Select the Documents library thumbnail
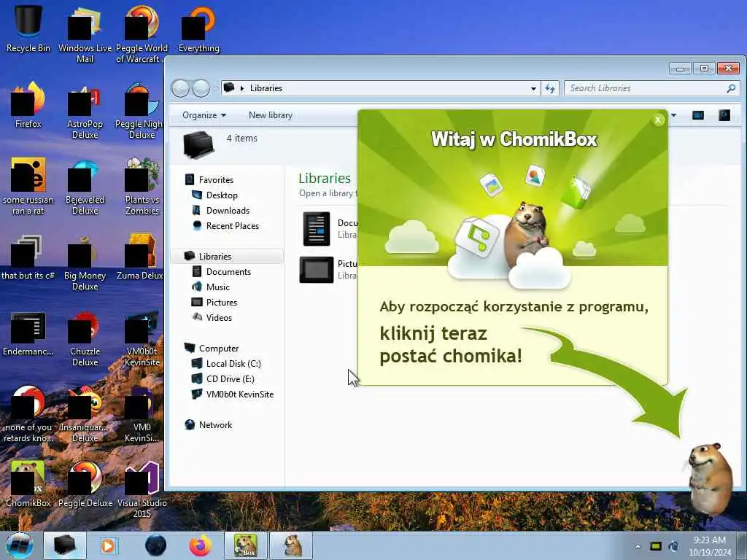The height and width of the screenshot is (560, 747). pyautogui.click(x=317, y=228)
